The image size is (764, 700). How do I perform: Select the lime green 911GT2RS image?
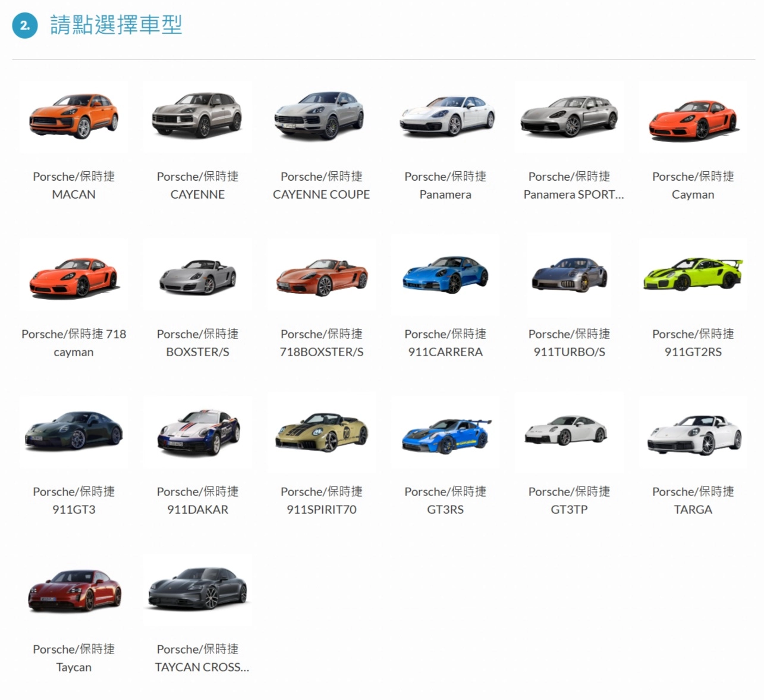pyautogui.click(x=693, y=275)
